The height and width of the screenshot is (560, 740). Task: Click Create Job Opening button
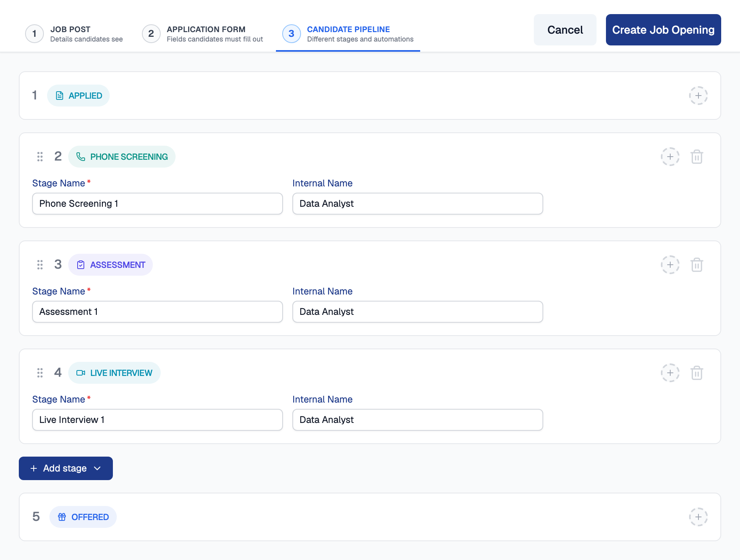coord(663,30)
